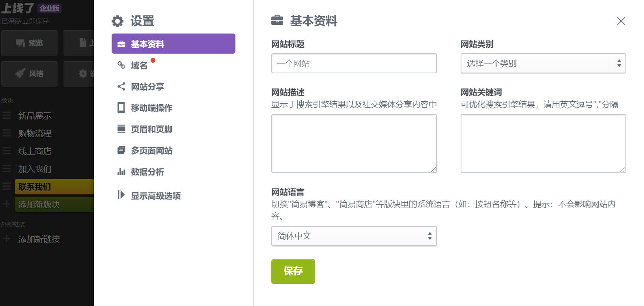644x306 pixels.
Task: Open the 多页面网站 settings item
Action: (151, 151)
